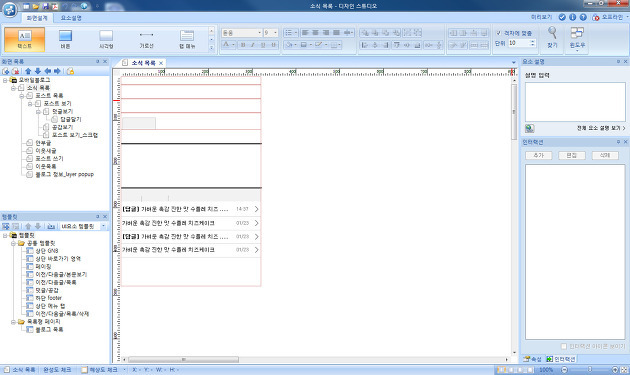
Task: Click 전체 요소 설명 보기 link
Action: tap(601, 128)
